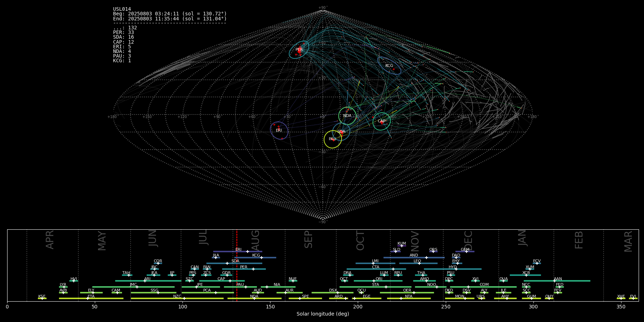644x322 pixels.
Task: Click the DEC month label in timeline
Action: coord(468,240)
